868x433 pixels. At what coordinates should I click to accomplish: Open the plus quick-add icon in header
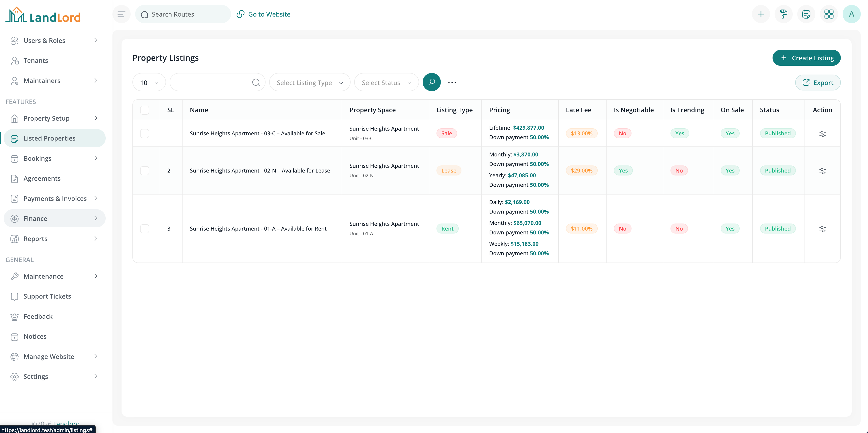click(761, 14)
